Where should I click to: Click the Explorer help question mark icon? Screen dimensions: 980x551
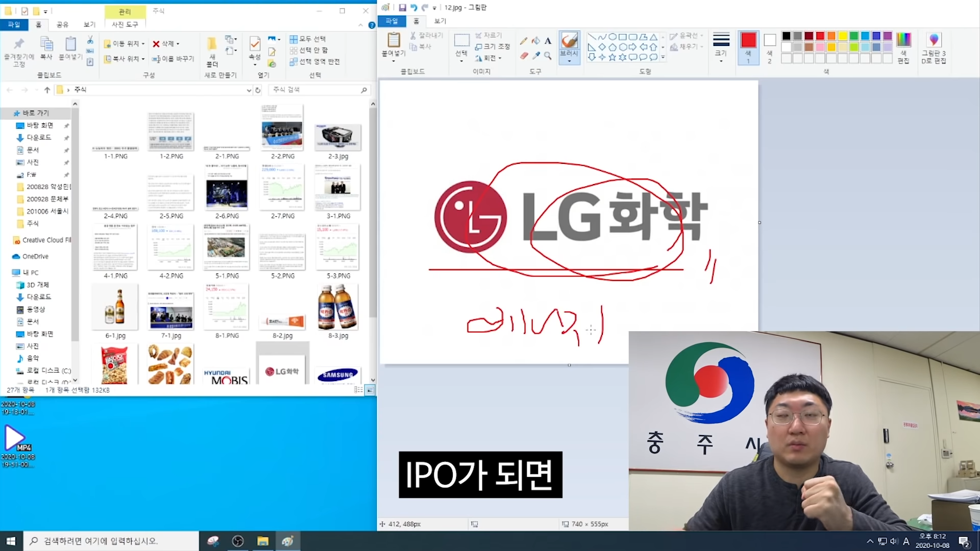372,25
